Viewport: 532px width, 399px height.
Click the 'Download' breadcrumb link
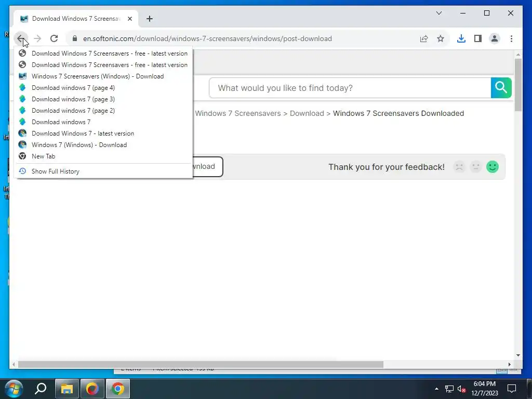pos(307,113)
